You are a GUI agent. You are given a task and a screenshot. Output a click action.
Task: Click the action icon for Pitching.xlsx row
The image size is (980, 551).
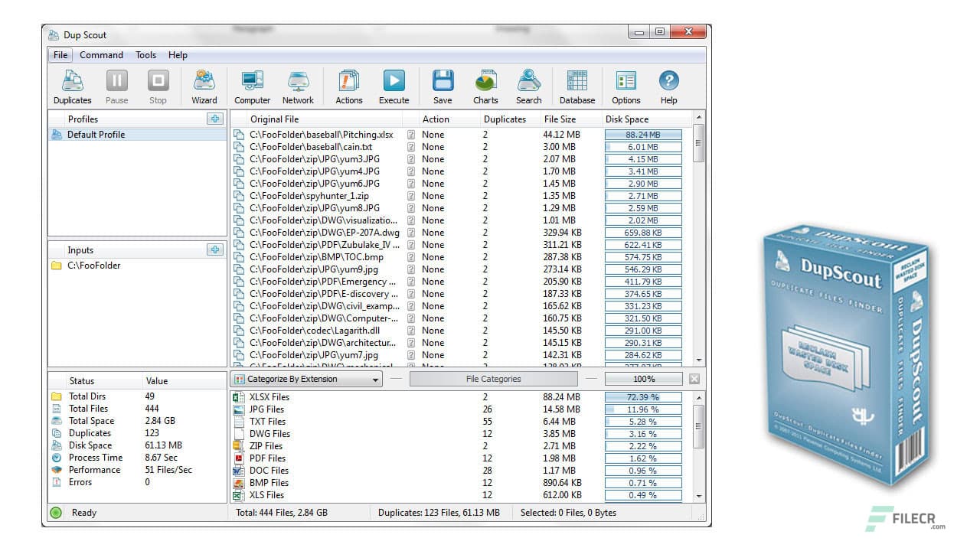click(411, 135)
